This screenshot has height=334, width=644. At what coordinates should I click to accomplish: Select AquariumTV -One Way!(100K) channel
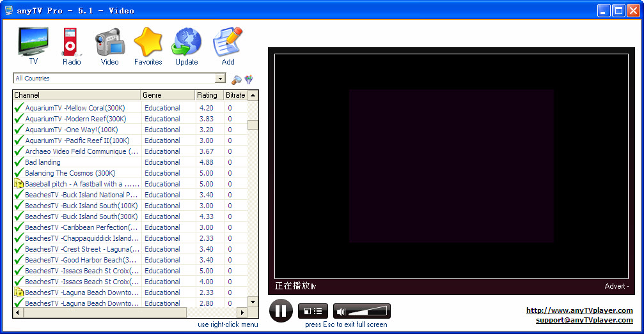click(72, 129)
